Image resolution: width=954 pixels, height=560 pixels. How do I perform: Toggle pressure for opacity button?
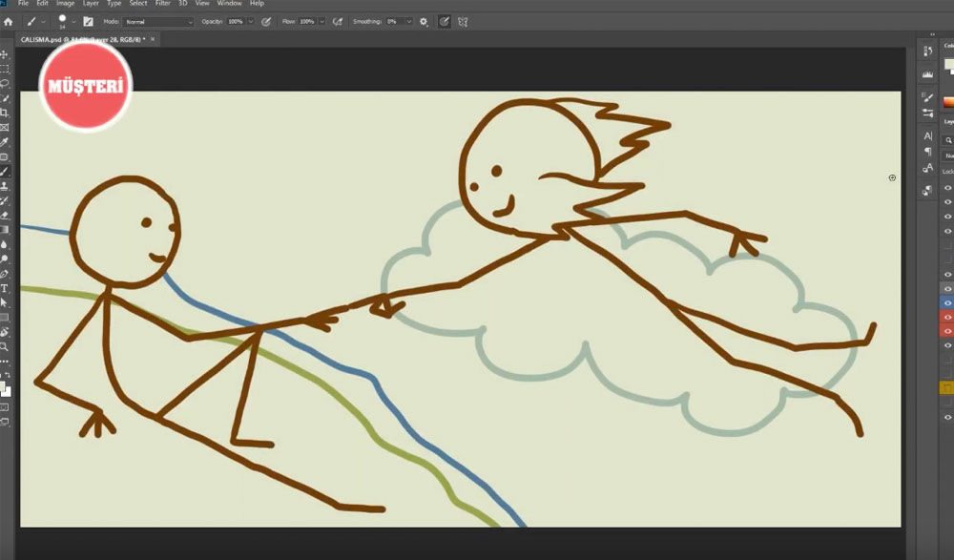pyautogui.click(x=266, y=22)
